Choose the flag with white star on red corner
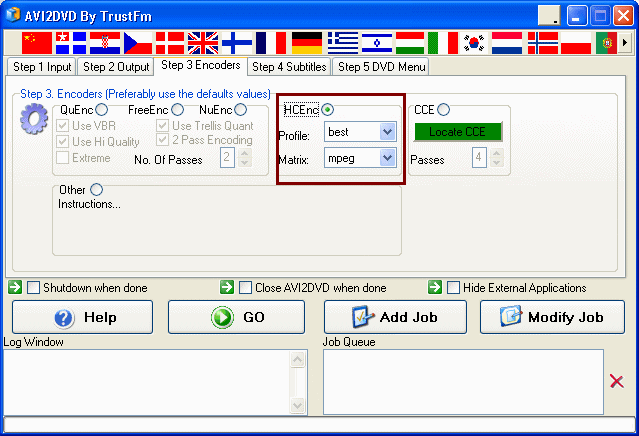Image resolution: width=639 pixels, height=436 pixels. point(71,43)
